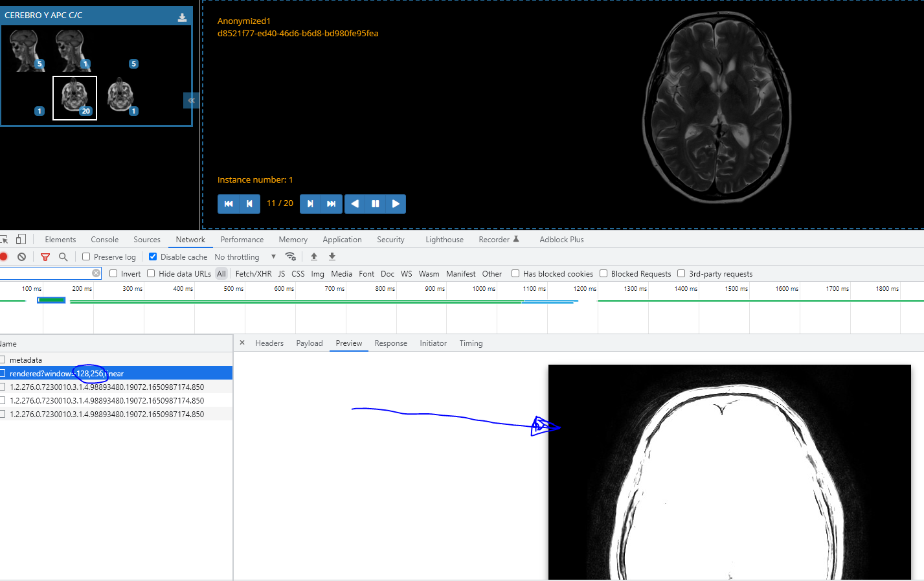Show Payload tab

pyautogui.click(x=310, y=343)
